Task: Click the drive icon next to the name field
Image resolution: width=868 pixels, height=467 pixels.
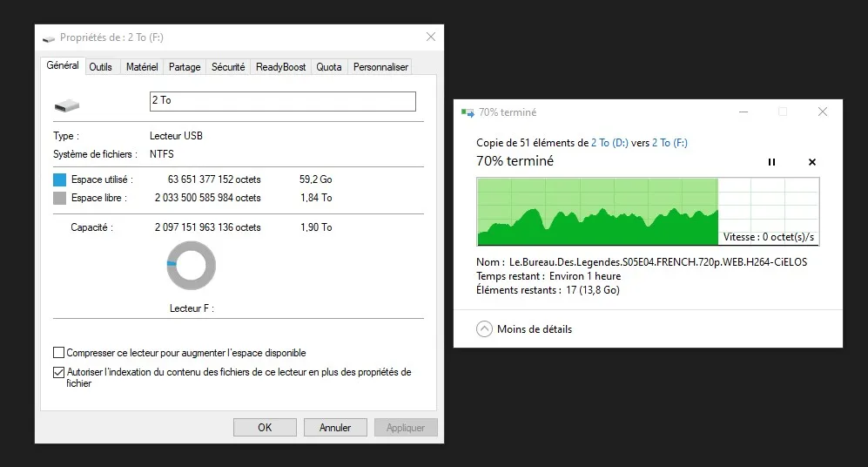Action: 67,105
